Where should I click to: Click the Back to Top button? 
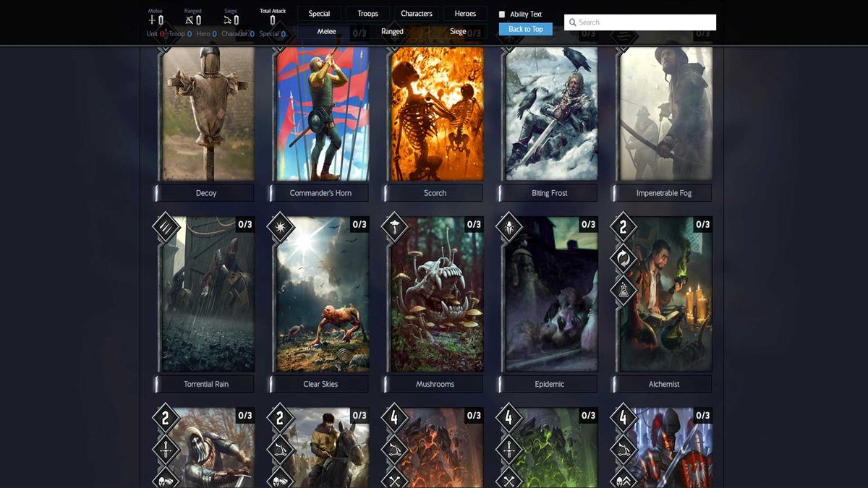click(x=526, y=29)
